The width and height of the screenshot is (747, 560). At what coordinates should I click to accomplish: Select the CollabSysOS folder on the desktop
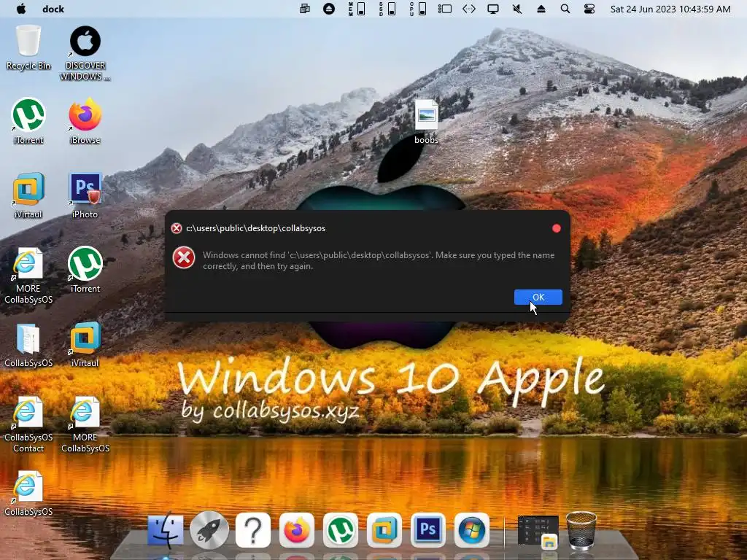[28, 345]
